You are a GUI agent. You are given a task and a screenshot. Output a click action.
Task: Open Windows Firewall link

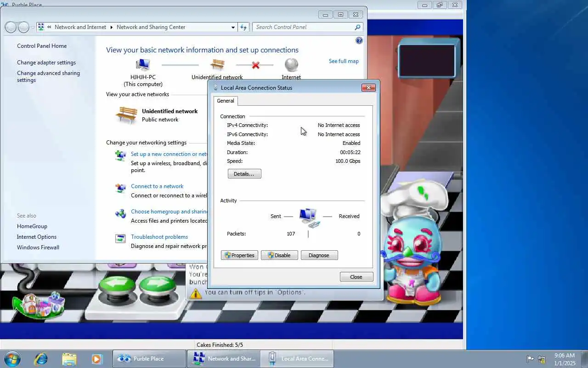(38, 247)
